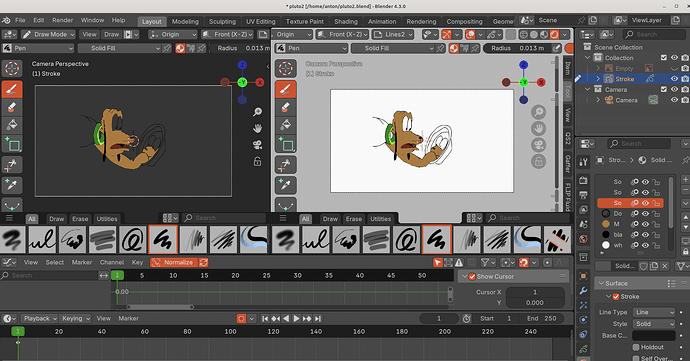Switch to the Sculpting workspace tab

222,22
